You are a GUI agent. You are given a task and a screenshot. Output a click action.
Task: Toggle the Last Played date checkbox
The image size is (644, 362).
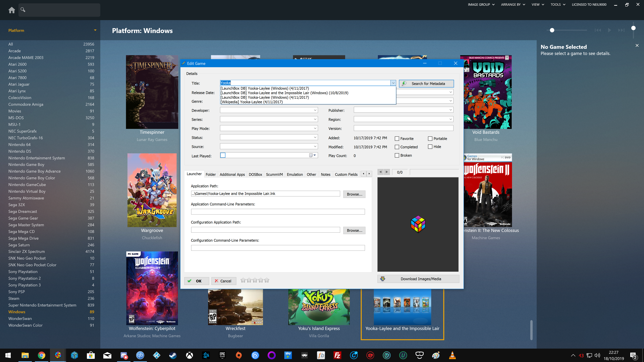(223, 155)
